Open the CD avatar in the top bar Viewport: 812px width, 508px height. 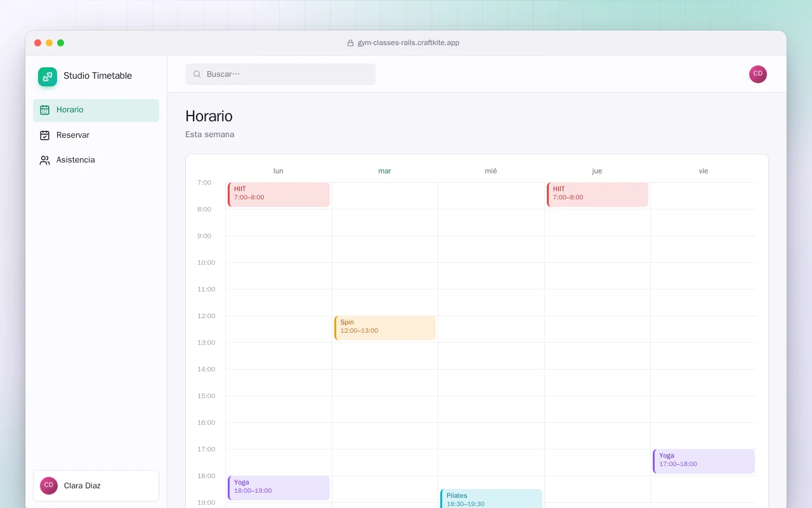pos(758,74)
